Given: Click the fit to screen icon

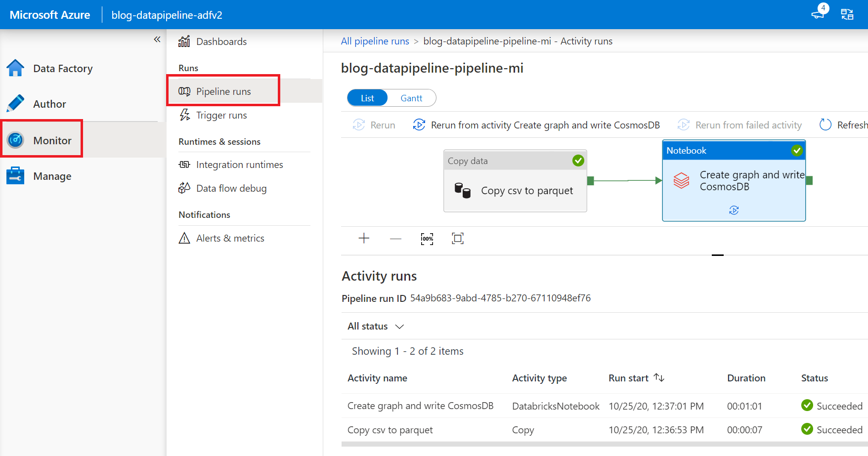Looking at the screenshot, I should click(458, 239).
